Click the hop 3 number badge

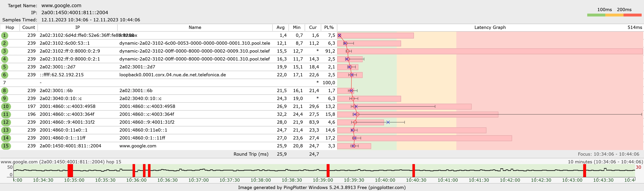[4, 51]
